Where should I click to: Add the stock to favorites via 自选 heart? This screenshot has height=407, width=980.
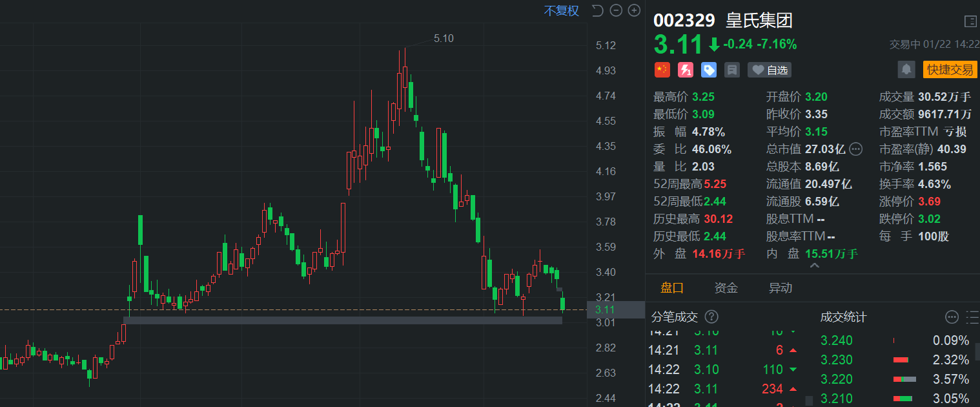(769, 69)
